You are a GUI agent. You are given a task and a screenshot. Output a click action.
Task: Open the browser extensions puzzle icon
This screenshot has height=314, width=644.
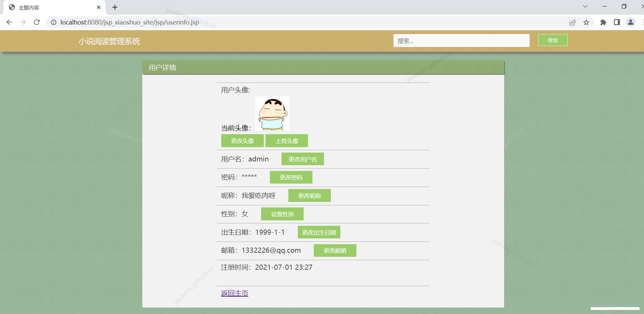point(603,22)
